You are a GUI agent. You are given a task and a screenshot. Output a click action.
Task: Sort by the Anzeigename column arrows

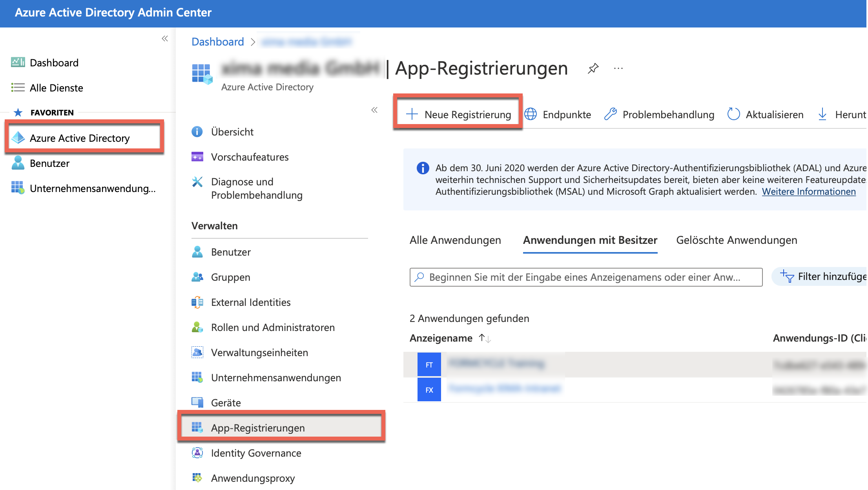coord(485,338)
